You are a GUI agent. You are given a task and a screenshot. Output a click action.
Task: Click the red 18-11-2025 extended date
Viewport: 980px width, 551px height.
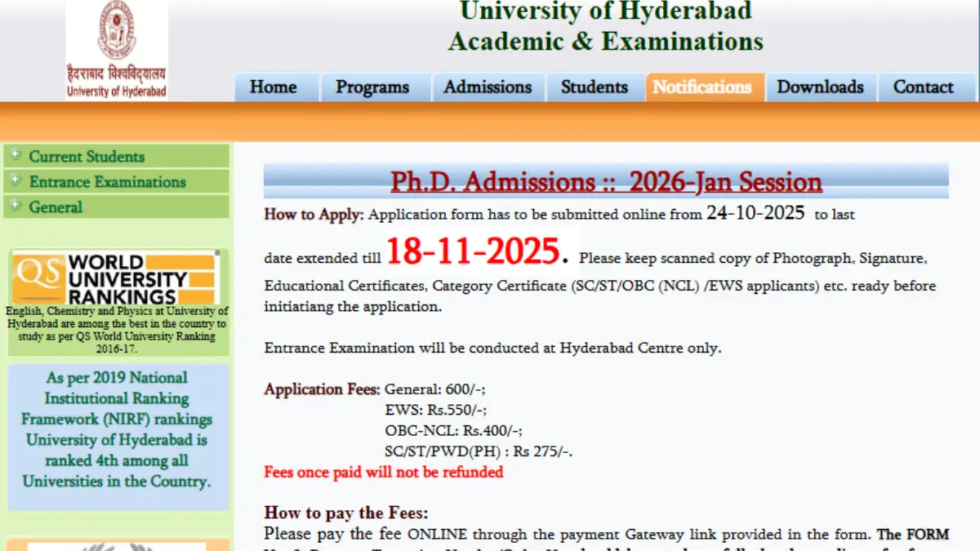coord(473,251)
